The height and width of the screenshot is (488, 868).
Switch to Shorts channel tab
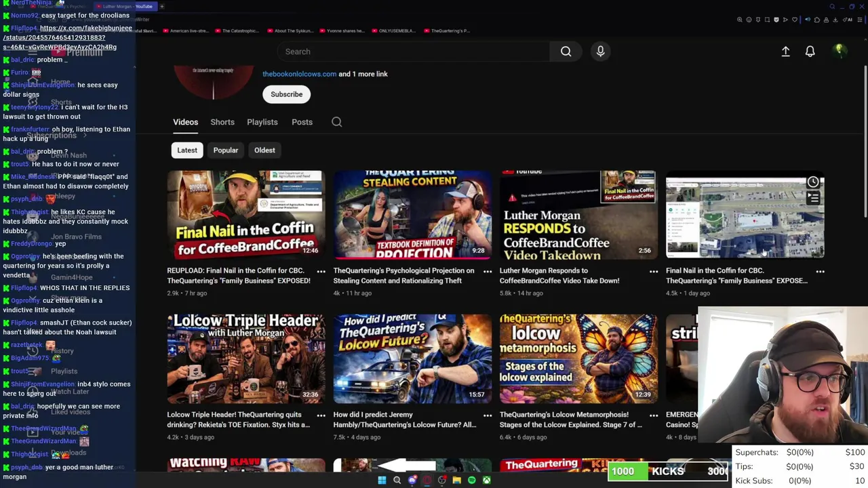(222, 122)
